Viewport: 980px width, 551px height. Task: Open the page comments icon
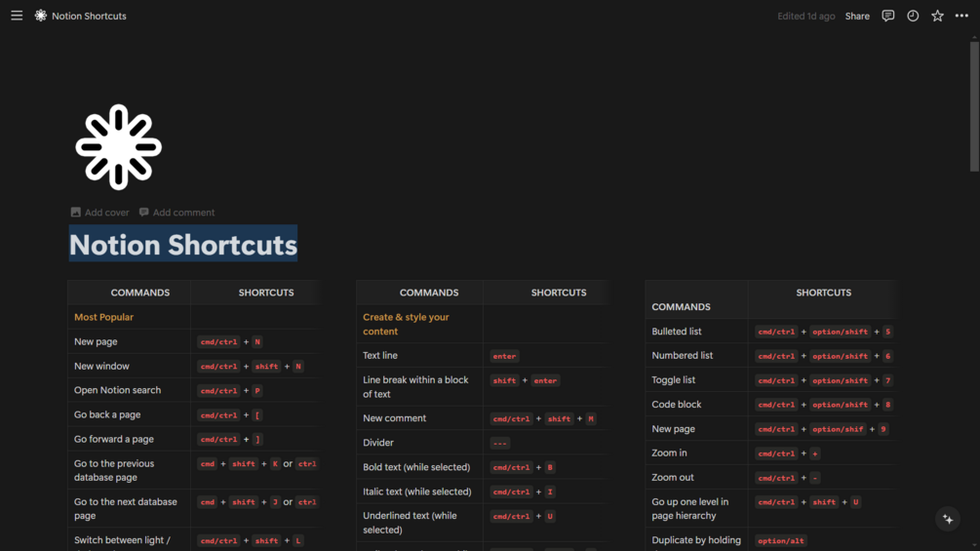pos(888,16)
